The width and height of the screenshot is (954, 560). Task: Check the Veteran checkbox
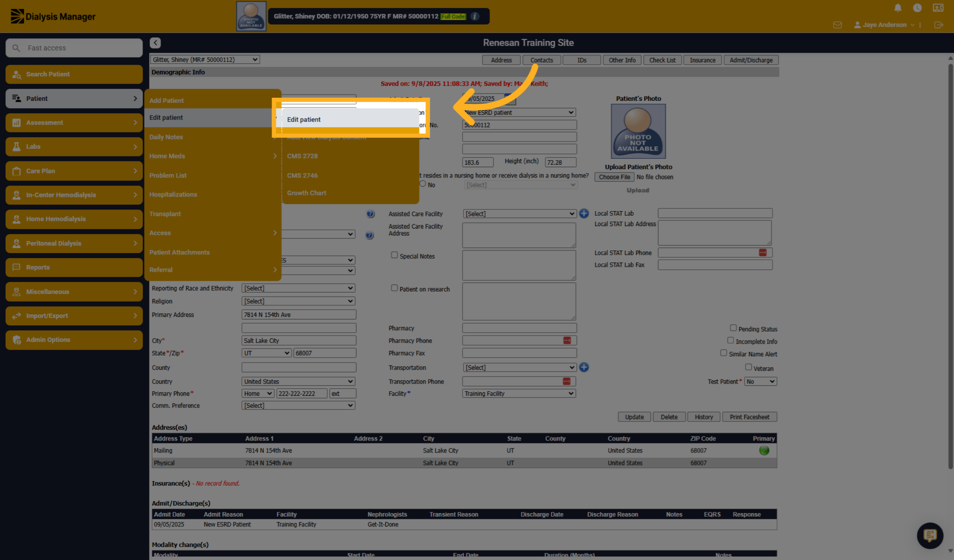[748, 367]
